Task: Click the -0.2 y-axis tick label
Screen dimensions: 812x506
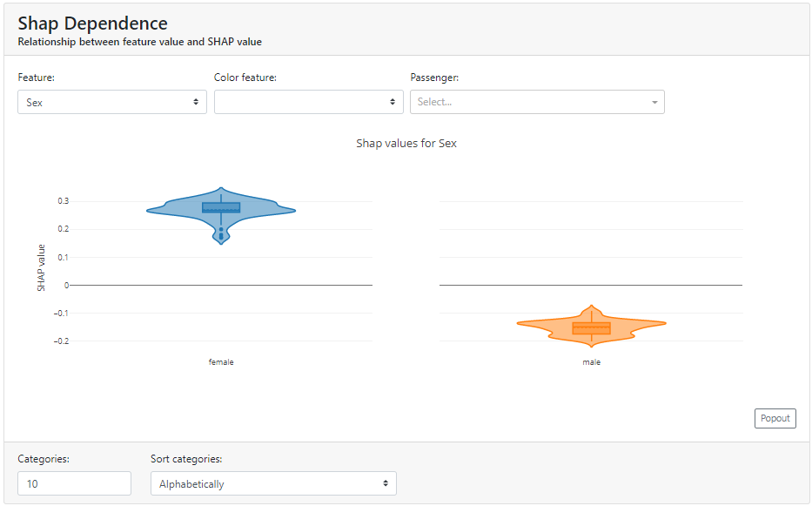Action: [62, 341]
